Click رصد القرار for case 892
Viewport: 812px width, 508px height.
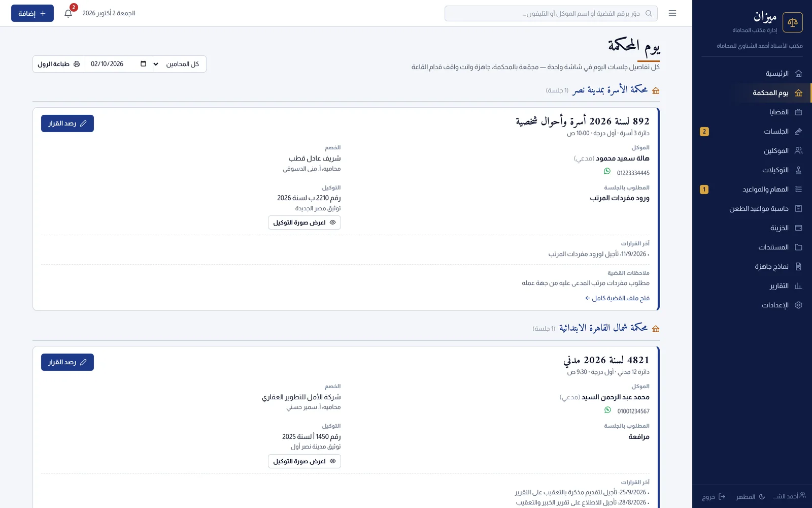tap(67, 123)
